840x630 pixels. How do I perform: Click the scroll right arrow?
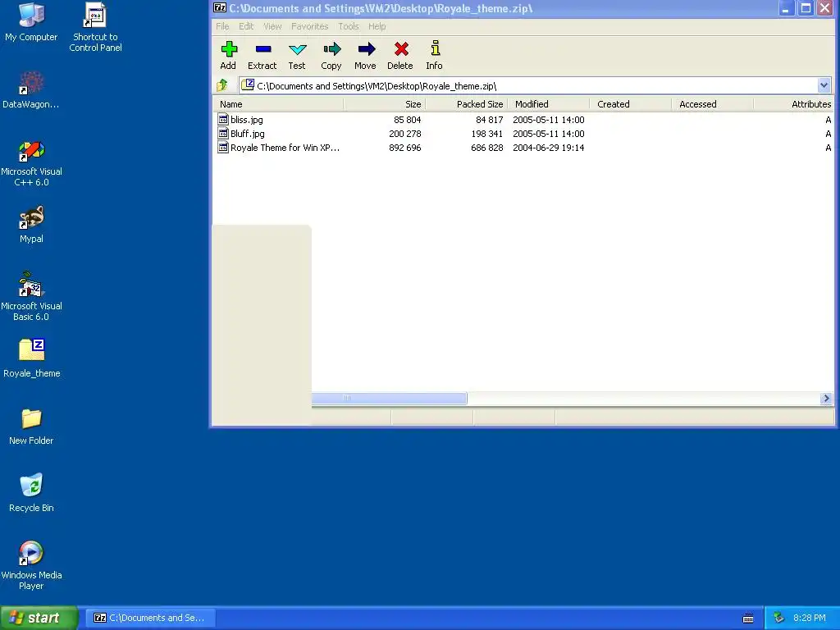click(x=826, y=398)
